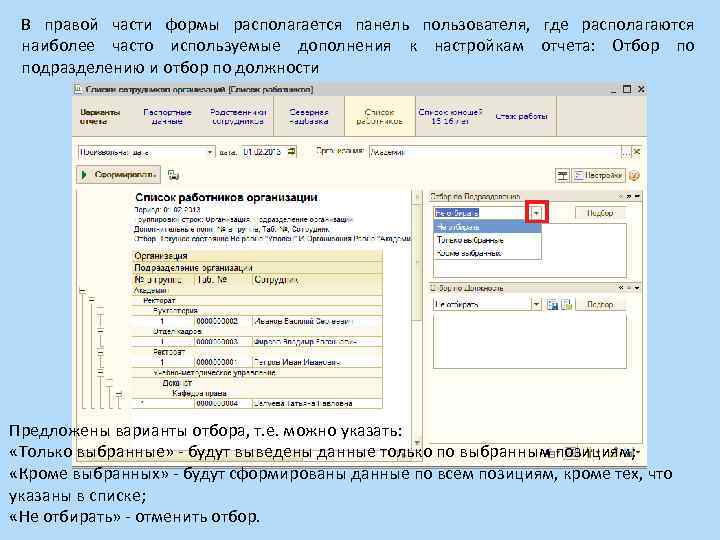Click the date picker calendar icon
Screen dimensions: 720x540
pos(292,152)
